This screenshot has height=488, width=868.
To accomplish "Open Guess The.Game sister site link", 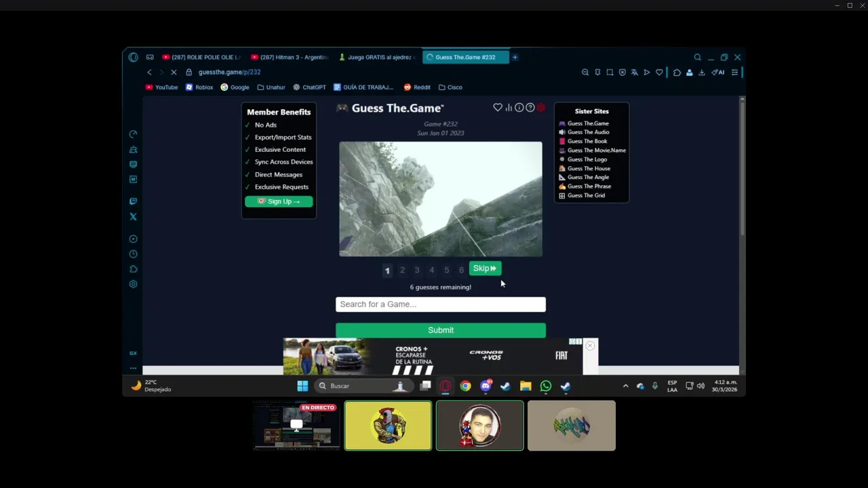I will (x=584, y=123).
